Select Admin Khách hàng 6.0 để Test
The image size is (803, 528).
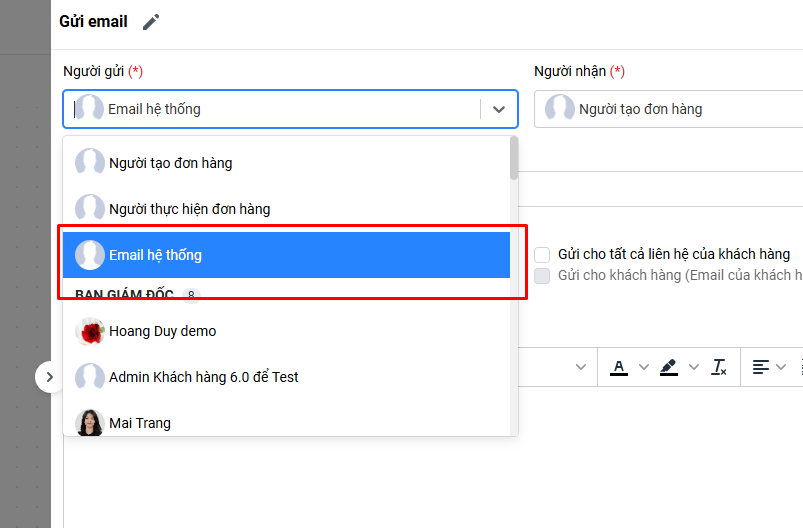coord(203,377)
